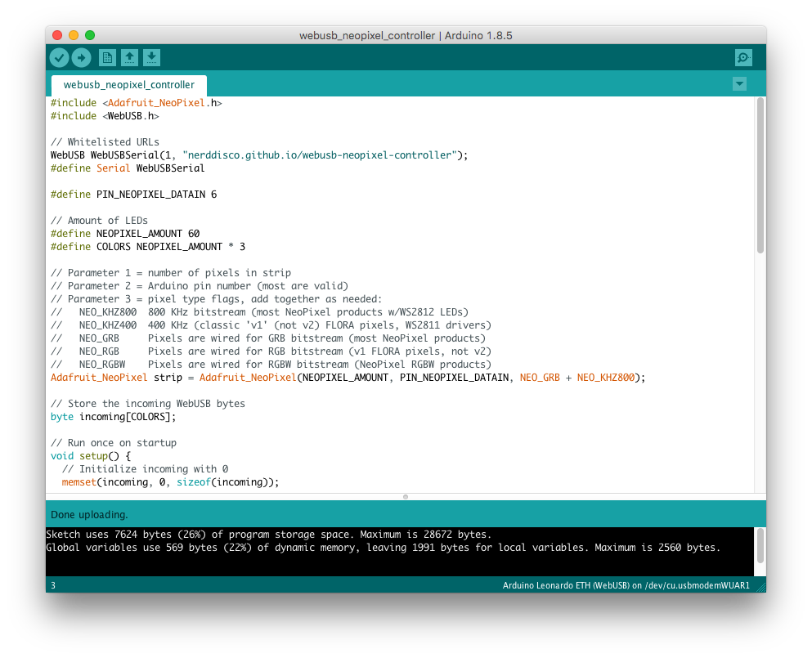Click '// Run once on startup' comment
The width and height of the screenshot is (812, 658).
click(114, 443)
